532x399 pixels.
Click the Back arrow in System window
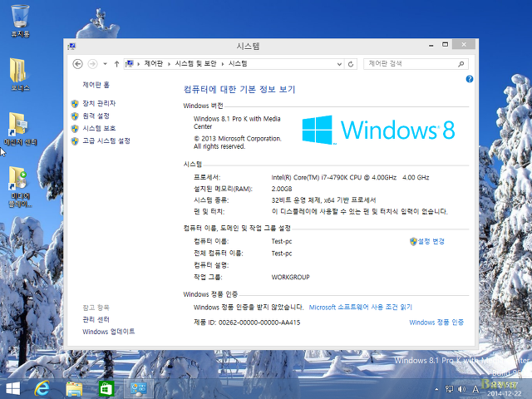point(77,64)
